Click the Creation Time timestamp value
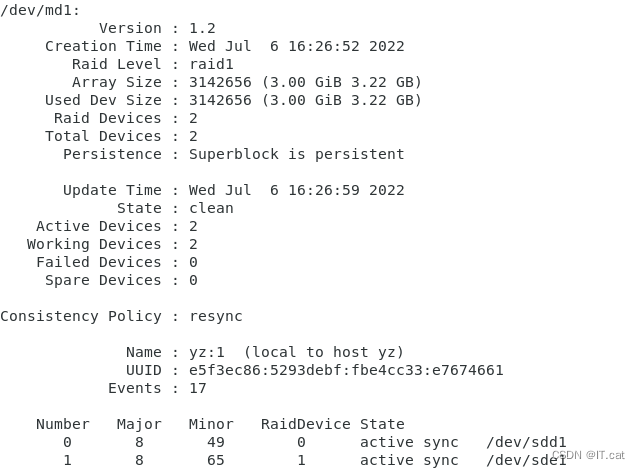Viewport: 640px width, 469px height. pos(297,46)
